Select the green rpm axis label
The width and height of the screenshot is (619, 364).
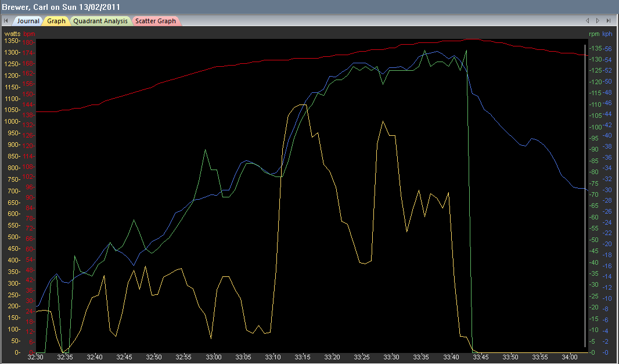pyautogui.click(x=594, y=34)
